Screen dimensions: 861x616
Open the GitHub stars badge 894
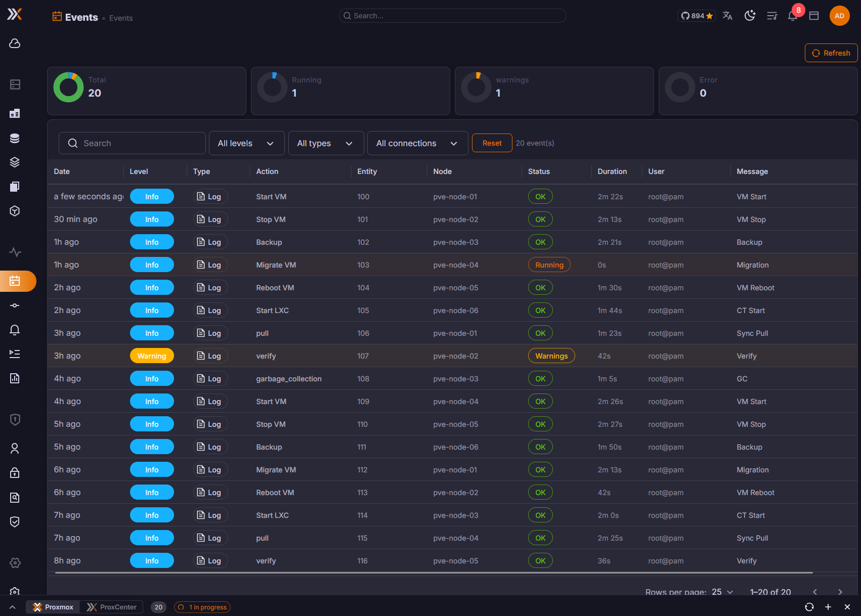click(x=697, y=16)
